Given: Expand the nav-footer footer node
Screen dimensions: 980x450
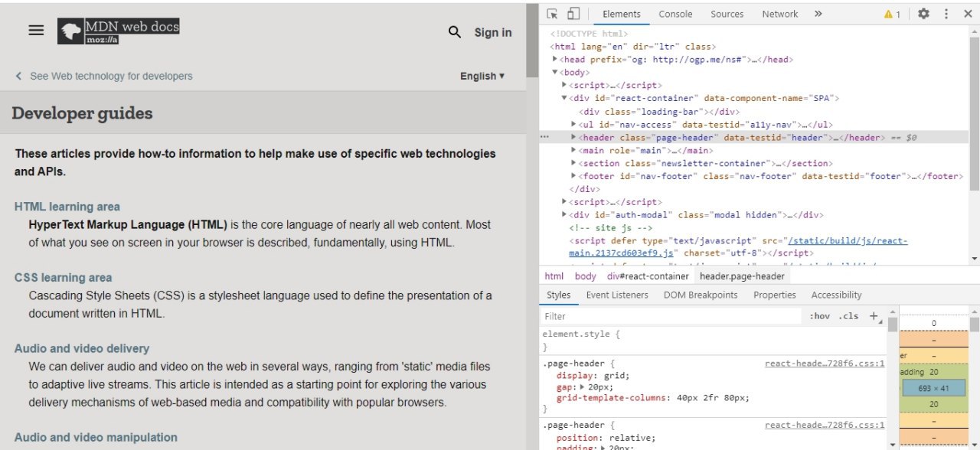Looking at the screenshot, I should (574, 177).
